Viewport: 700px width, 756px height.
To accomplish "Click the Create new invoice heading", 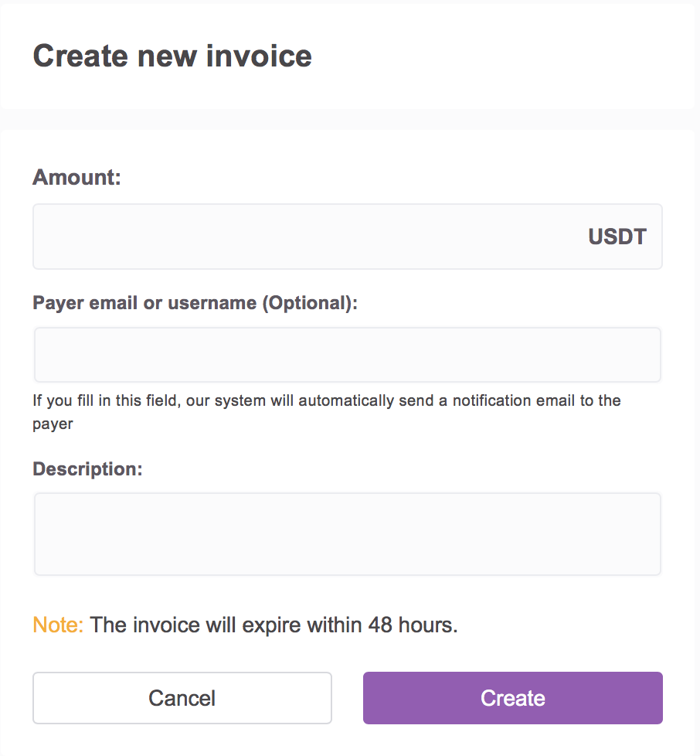I will (172, 56).
